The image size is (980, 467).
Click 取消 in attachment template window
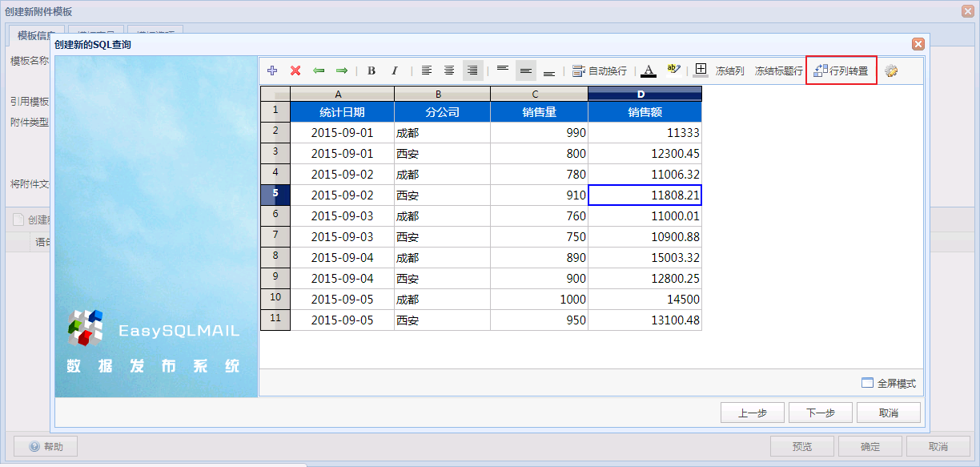point(938,447)
